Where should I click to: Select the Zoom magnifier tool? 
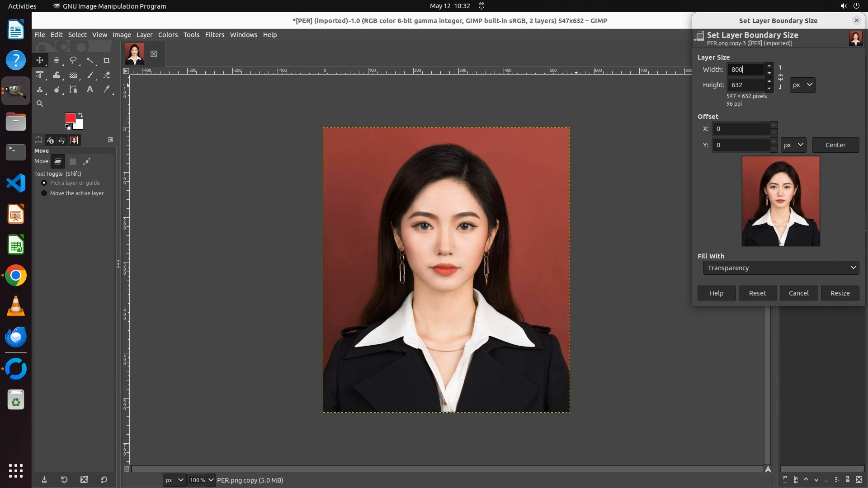40,103
